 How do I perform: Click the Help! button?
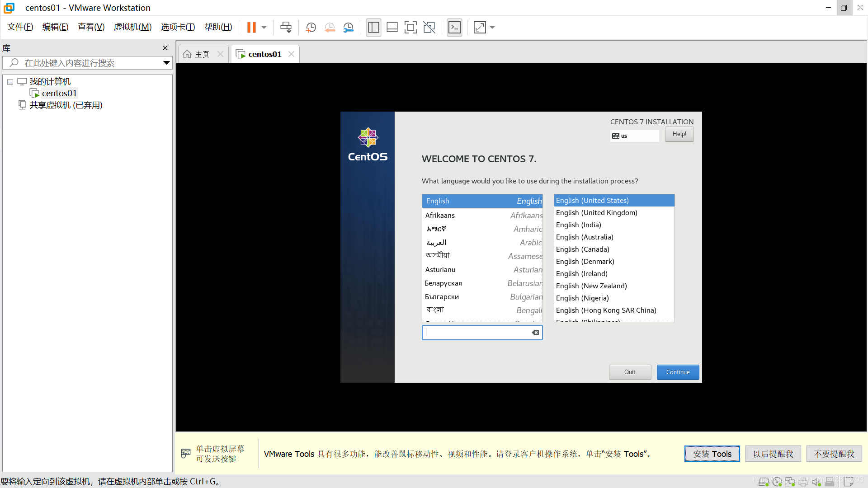pos(679,134)
